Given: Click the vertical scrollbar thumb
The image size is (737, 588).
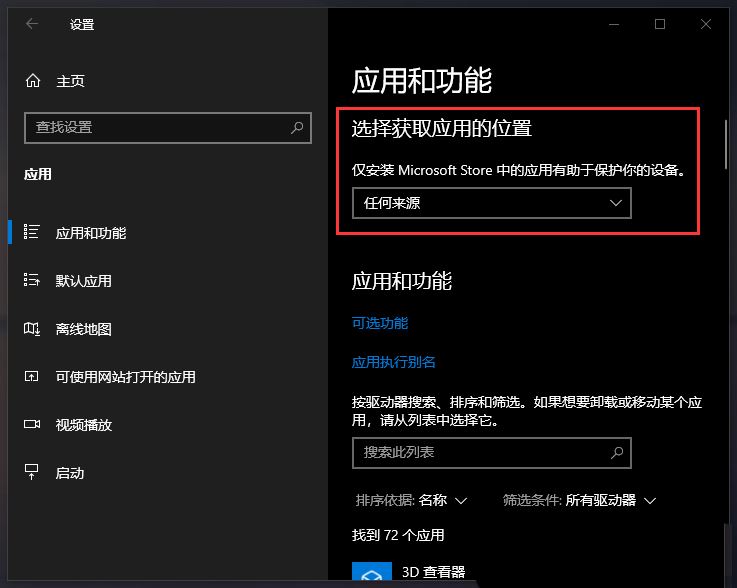Looking at the screenshot, I should pyautogui.click(x=727, y=145).
